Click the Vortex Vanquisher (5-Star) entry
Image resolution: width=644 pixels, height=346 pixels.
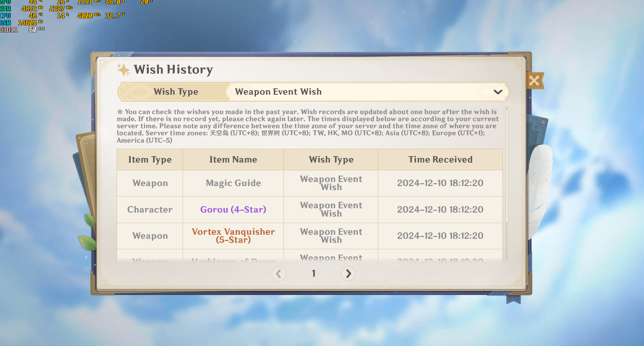[233, 235]
